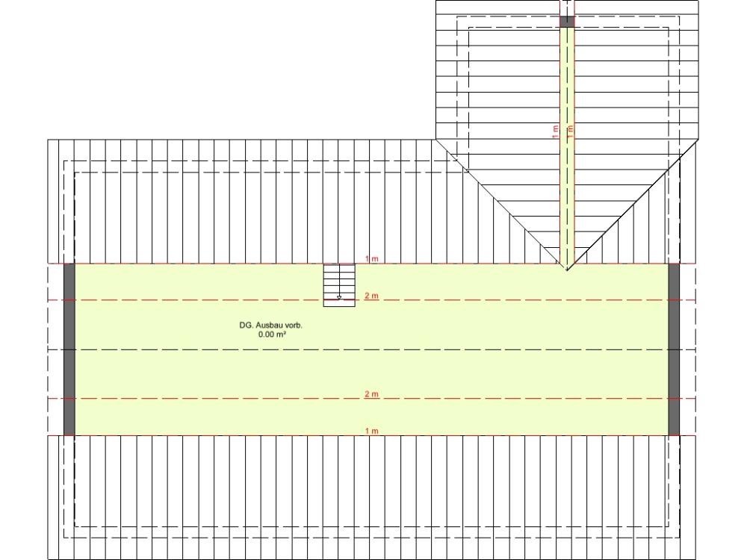Click the vertical '1 m' label right of strip
Image resolution: width=747 pixels, height=560 pixels.
570,132
